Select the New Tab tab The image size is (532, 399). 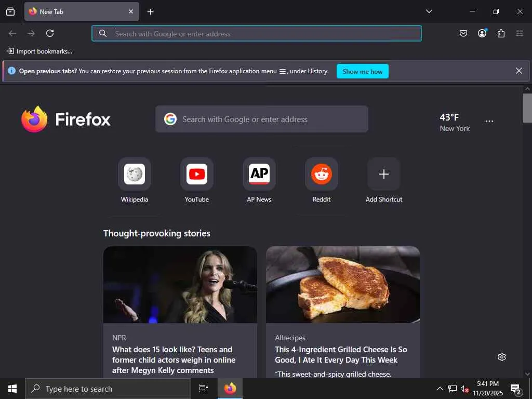pos(82,11)
